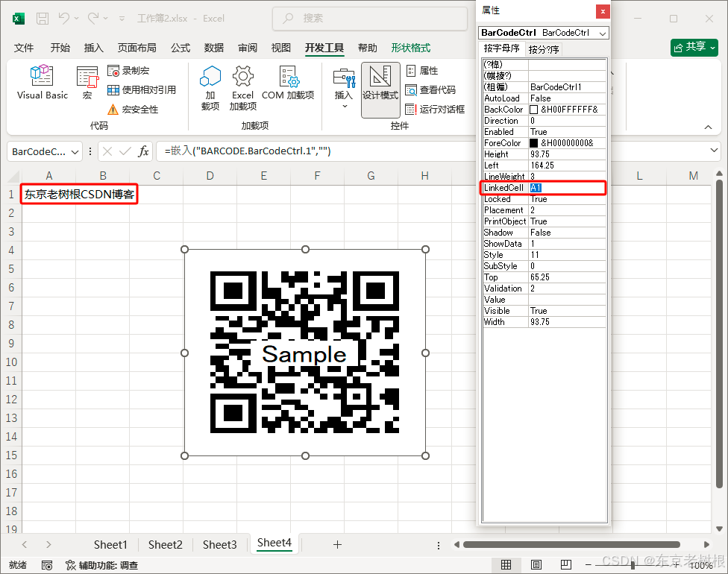This screenshot has height=574, width=728.
Task: Switch to the Formulas tab
Action: (x=181, y=48)
